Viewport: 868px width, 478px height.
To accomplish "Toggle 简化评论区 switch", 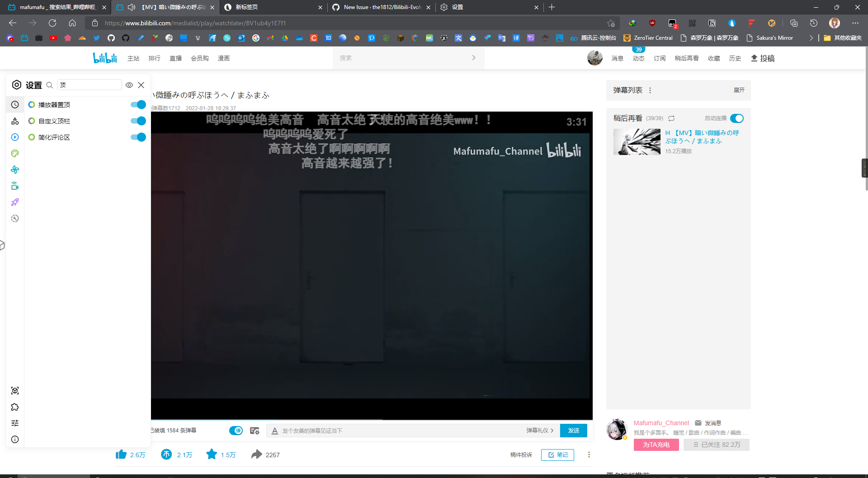I will 138,137.
